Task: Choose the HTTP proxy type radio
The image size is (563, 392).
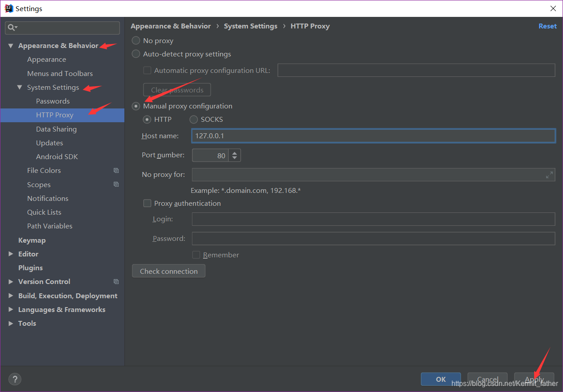Action: 147,119
